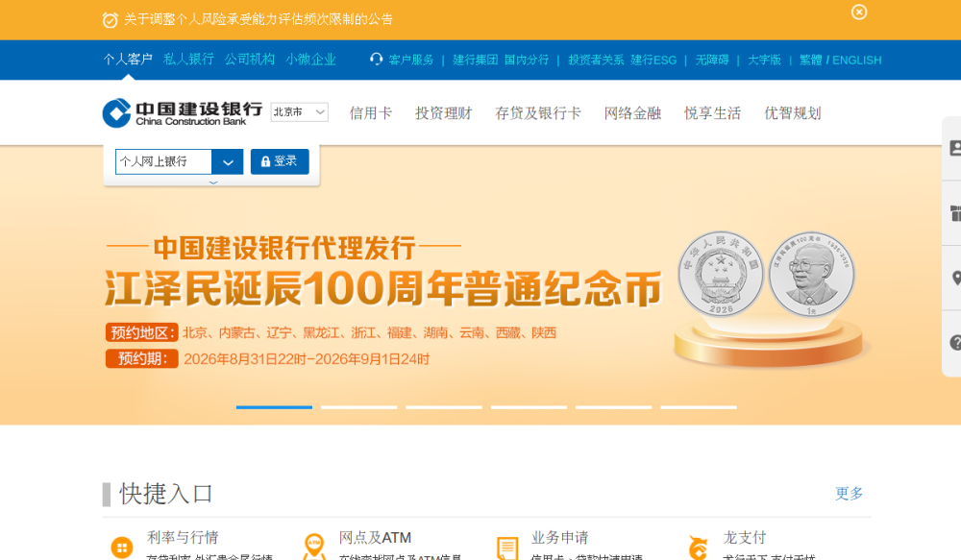Click the 利率与行情 grid icon
This screenshot has height=560, width=961.
[121, 548]
